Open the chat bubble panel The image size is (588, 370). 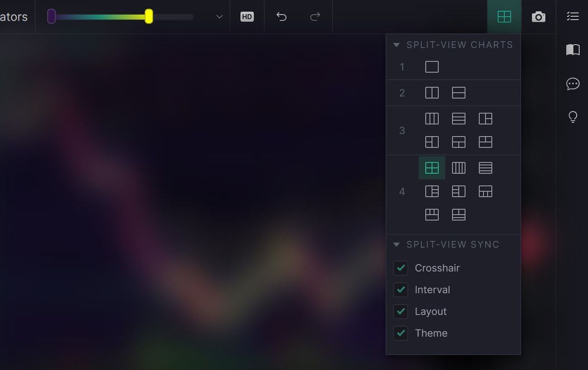click(x=572, y=84)
